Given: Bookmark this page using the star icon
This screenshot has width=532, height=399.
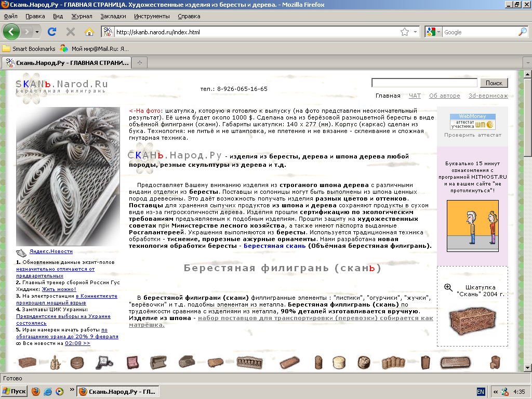Looking at the screenshot, I should coord(404,32).
